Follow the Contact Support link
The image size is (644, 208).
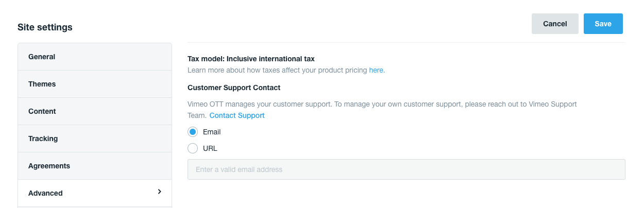(x=237, y=115)
